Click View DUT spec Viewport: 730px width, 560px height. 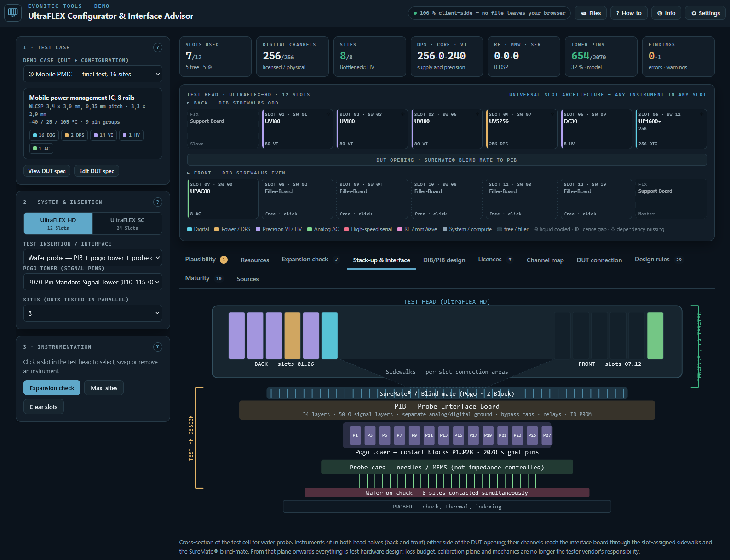47,171
